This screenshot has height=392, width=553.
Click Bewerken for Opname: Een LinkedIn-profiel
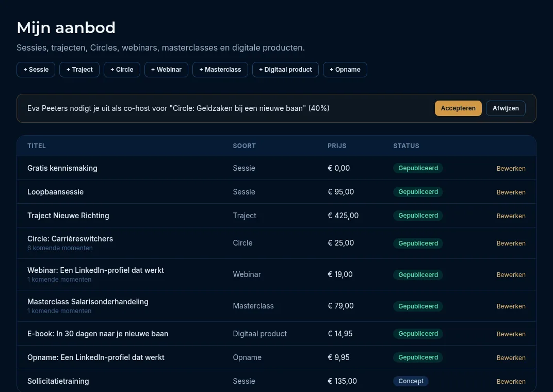coord(511,357)
